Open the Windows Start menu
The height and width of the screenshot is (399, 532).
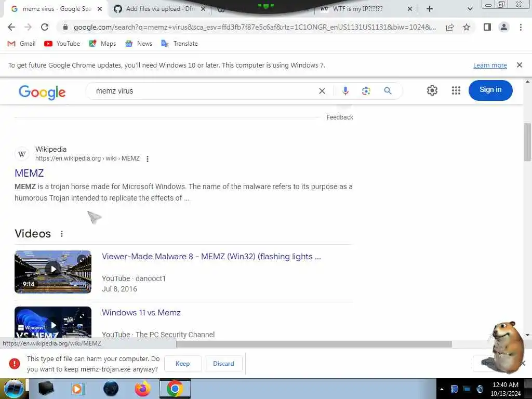(x=14, y=389)
